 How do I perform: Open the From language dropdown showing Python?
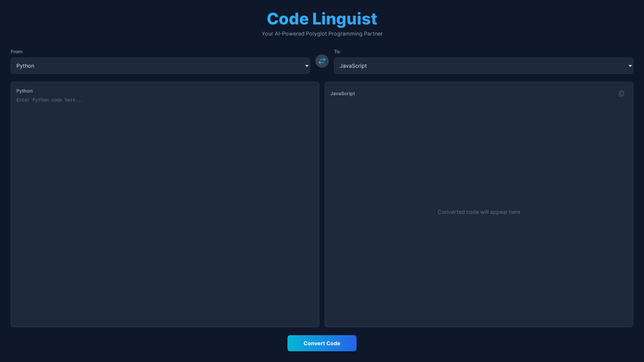pyautogui.click(x=160, y=66)
